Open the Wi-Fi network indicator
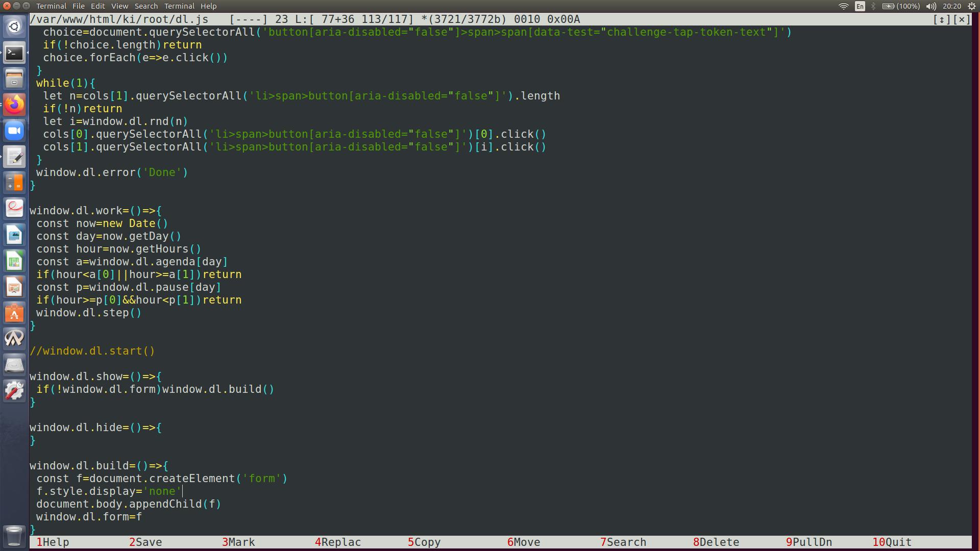This screenshot has width=980, height=551. tap(843, 6)
